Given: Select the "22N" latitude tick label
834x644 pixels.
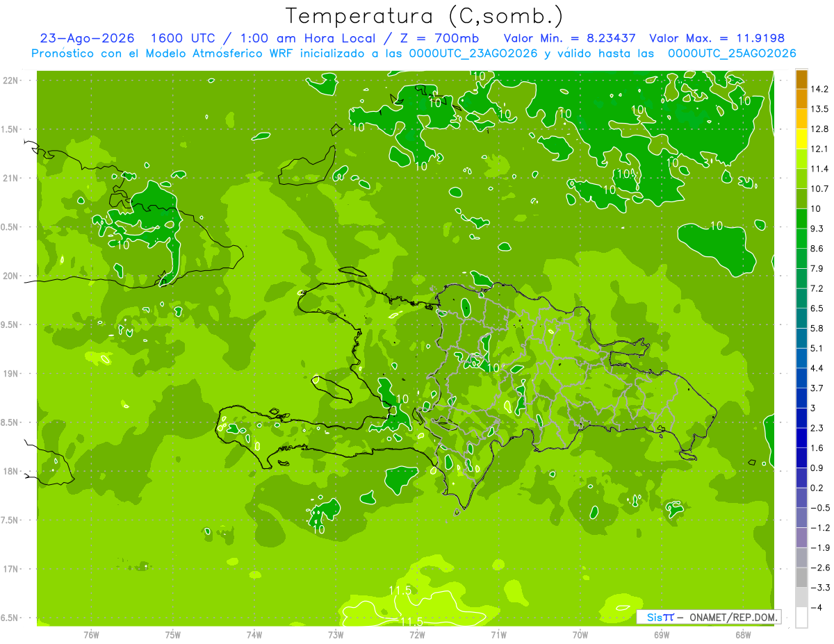Looking at the screenshot, I should (x=11, y=80).
